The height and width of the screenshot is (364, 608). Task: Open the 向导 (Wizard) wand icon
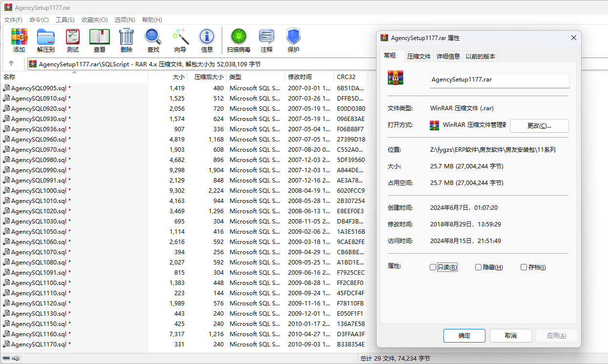tap(180, 37)
